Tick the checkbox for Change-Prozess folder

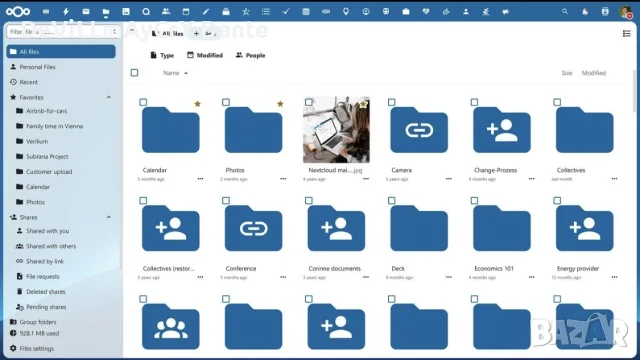pyautogui.click(x=474, y=102)
